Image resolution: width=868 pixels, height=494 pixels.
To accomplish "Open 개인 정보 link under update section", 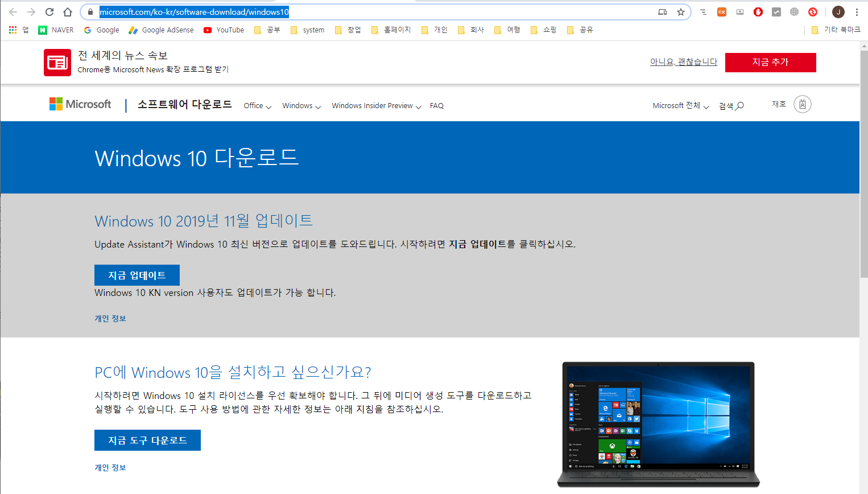I will pyautogui.click(x=110, y=319).
